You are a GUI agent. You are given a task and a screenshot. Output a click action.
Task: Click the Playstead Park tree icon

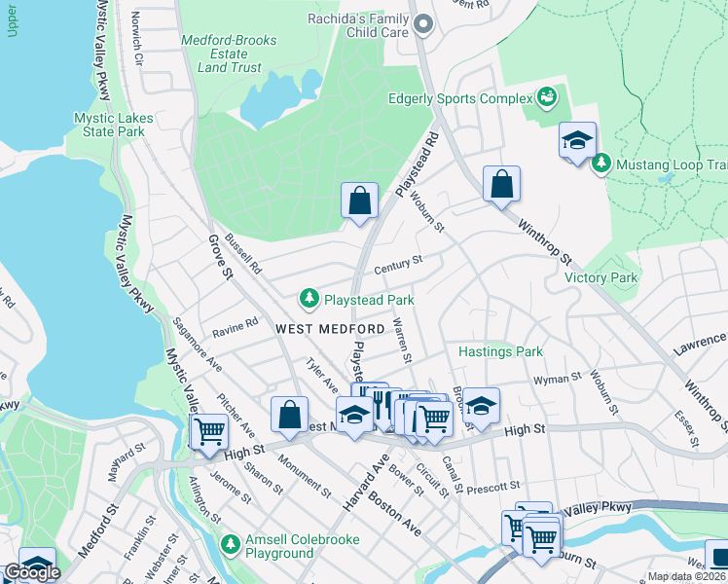point(309,299)
